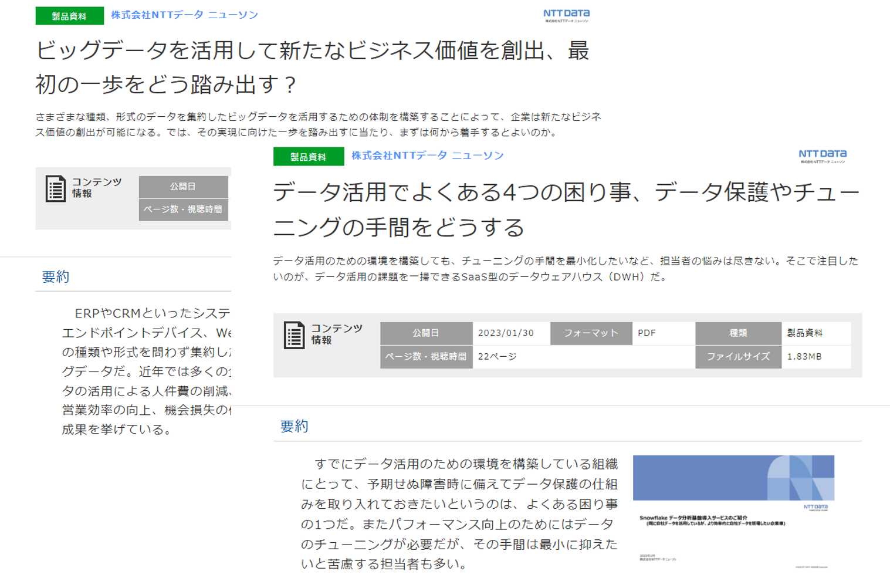Click the title データ活用でよくある4つの困り事
This screenshot has height=588, width=890.
click(566, 209)
